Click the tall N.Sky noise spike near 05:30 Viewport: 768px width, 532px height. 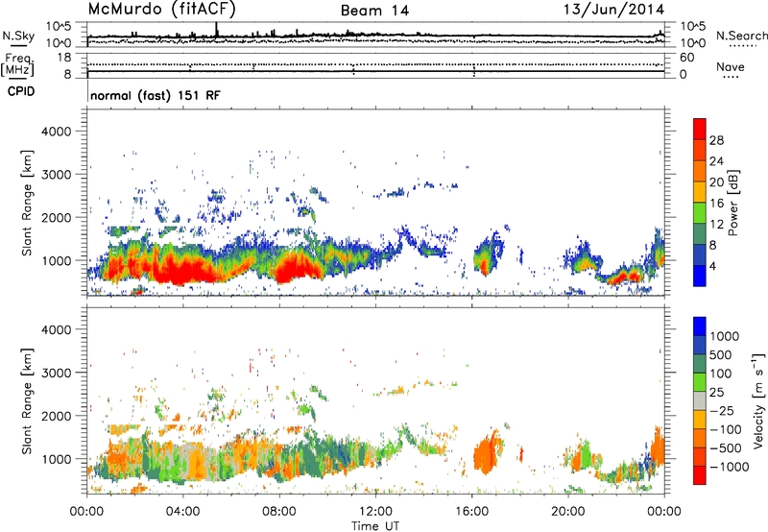(x=217, y=30)
